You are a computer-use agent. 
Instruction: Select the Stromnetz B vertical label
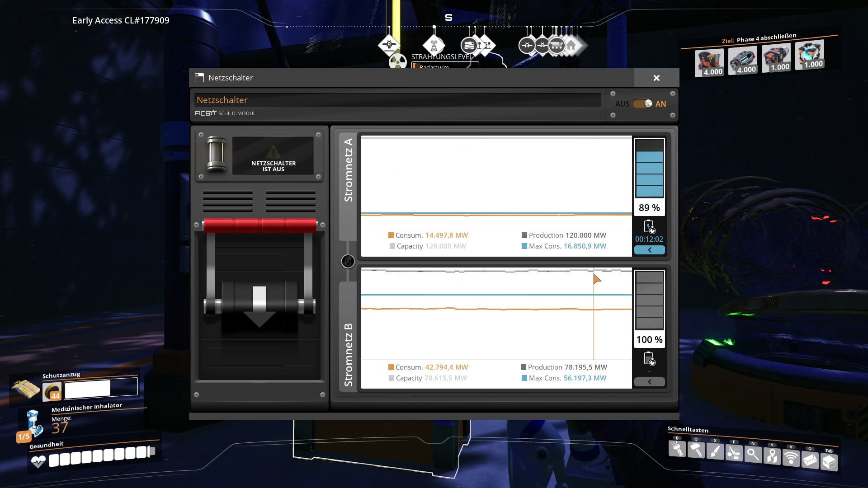348,355
